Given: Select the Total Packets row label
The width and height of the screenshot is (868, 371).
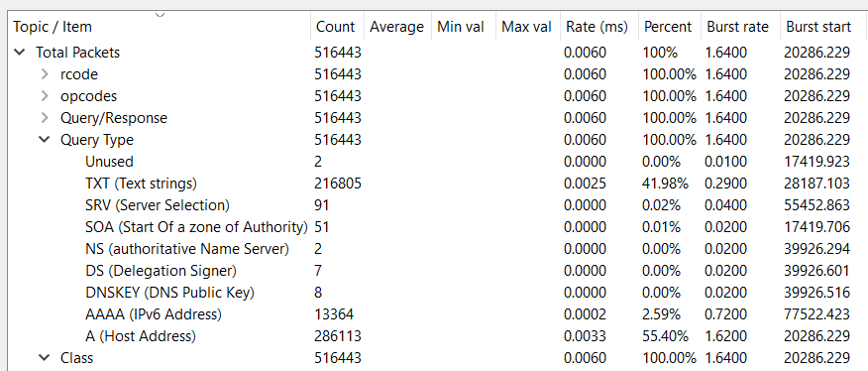Looking at the screenshot, I should tap(78, 53).
